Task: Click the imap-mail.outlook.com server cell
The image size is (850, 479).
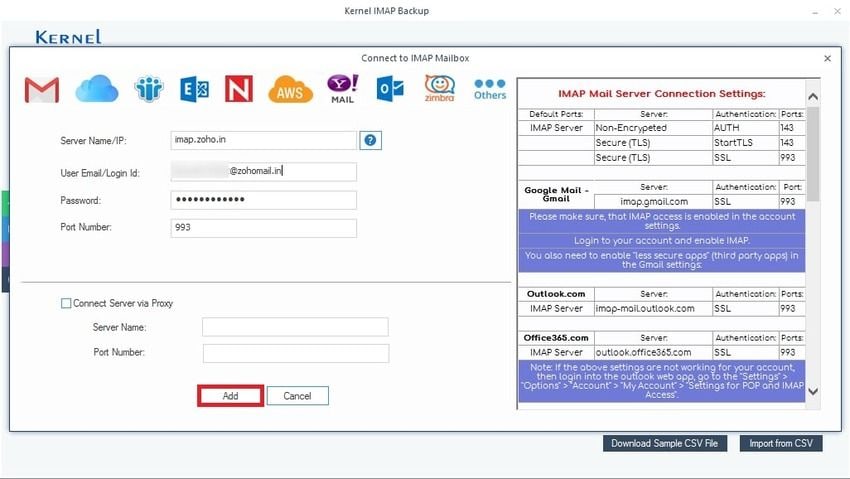Action: (654, 308)
